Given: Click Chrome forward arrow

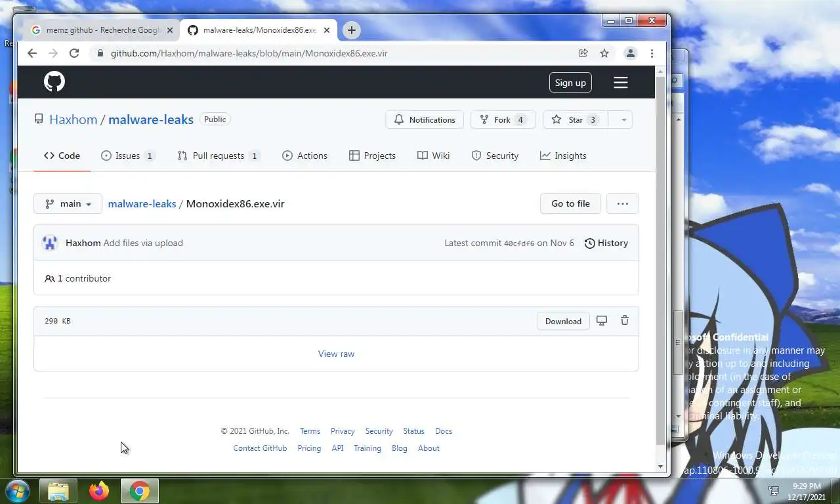Looking at the screenshot, I should click(x=53, y=53).
